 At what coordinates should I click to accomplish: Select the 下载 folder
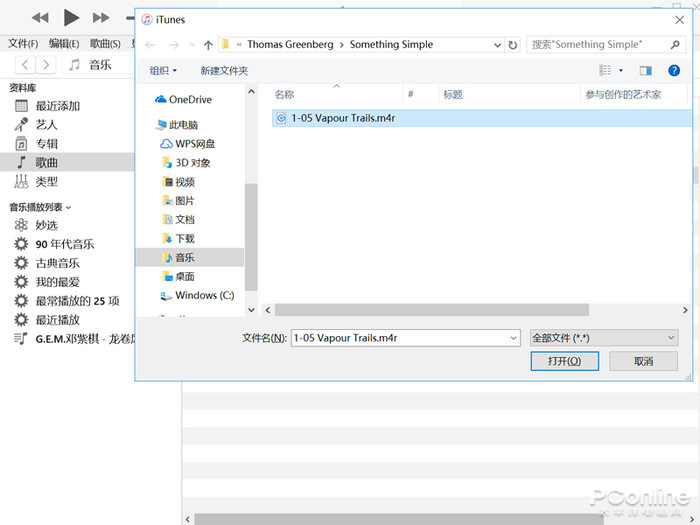pos(179,239)
